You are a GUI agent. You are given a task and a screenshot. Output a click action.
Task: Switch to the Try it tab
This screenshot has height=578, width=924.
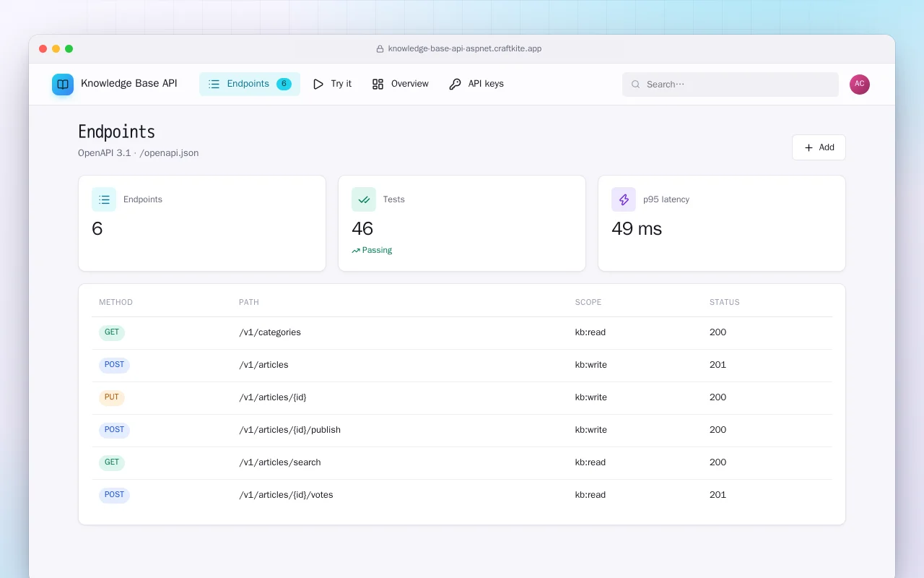(332, 85)
